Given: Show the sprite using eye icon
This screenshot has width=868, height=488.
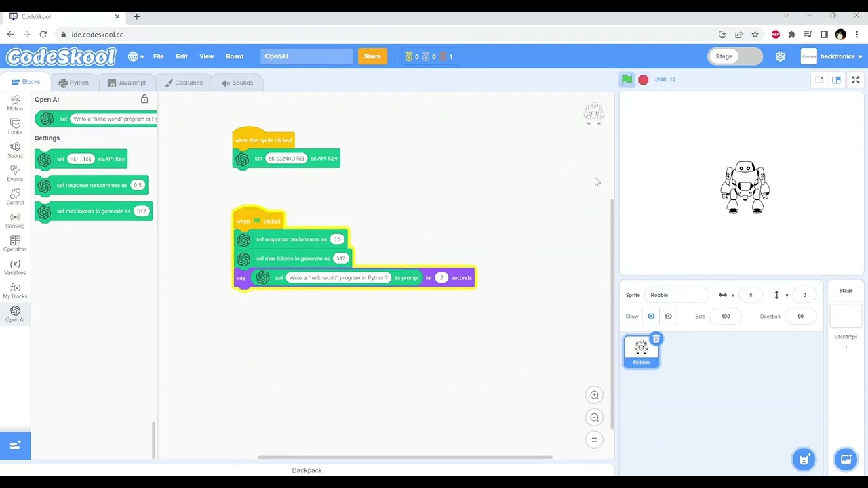Looking at the screenshot, I should click(x=651, y=317).
